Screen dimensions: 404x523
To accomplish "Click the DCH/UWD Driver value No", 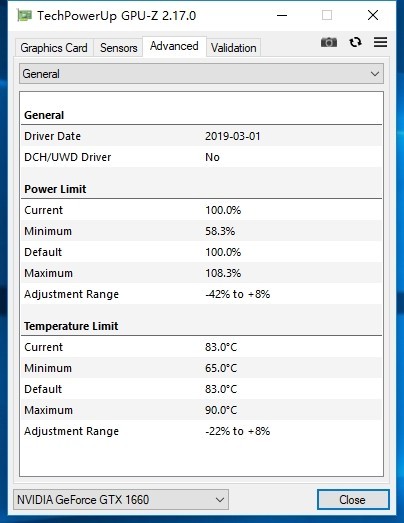I will pyautogui.click(x=212, y=157).
